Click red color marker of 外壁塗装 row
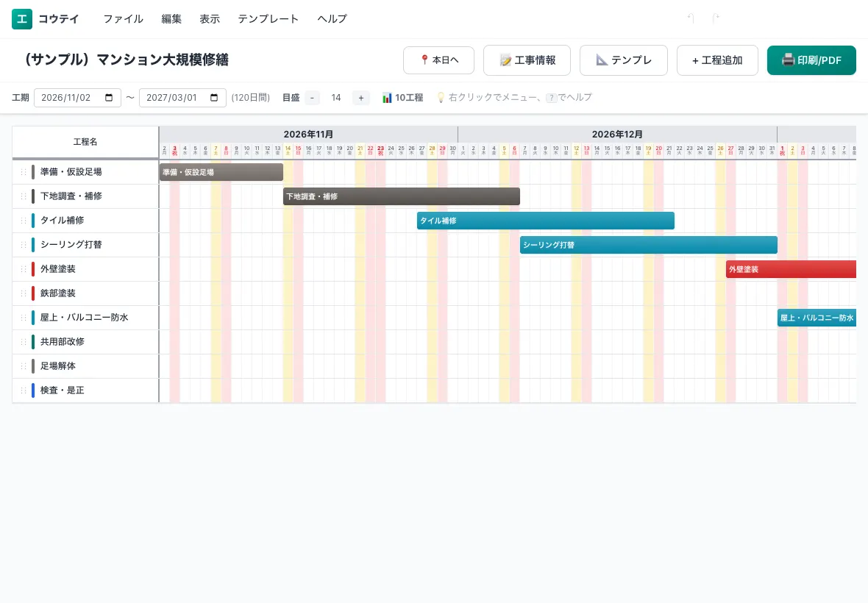The height and width of the screenshot is (603, 868). pos(33,269)
